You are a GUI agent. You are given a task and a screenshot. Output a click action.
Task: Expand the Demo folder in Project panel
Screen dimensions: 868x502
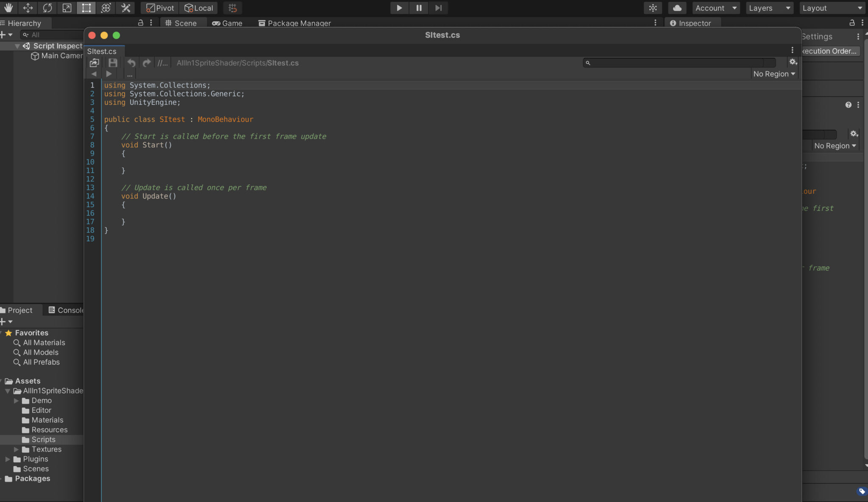pos(17,400)
